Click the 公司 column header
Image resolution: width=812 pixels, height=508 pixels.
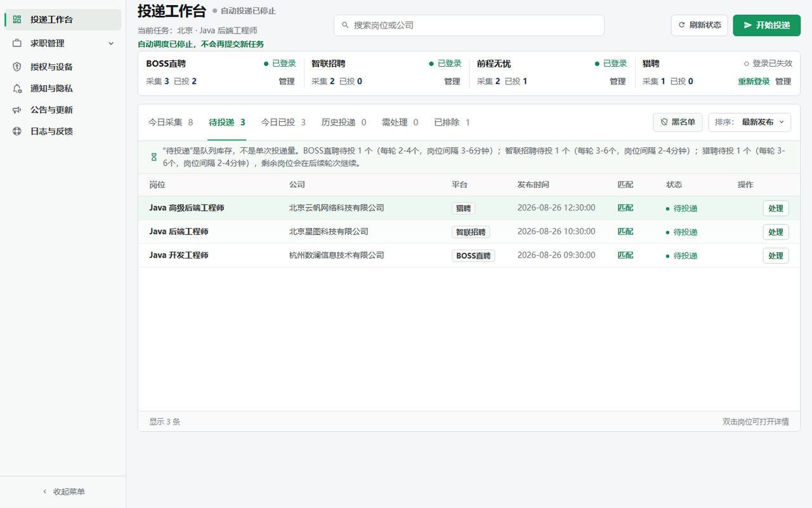[297, 185]
